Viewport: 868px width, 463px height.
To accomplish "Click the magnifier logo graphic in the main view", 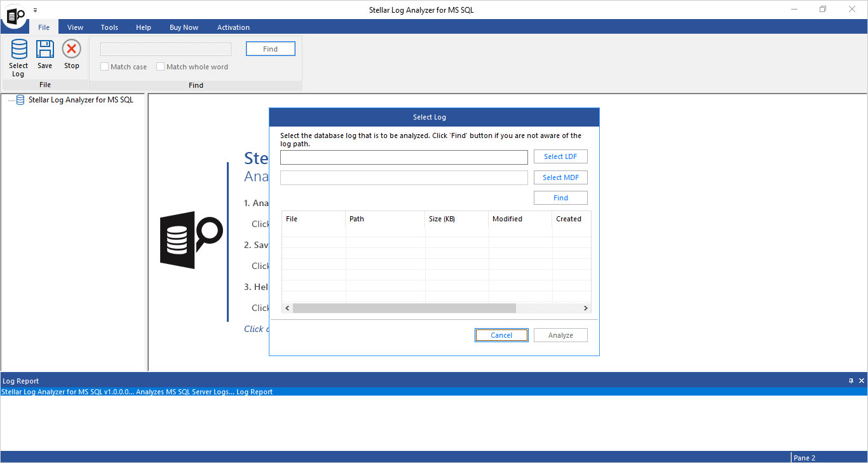I will 191,240.
